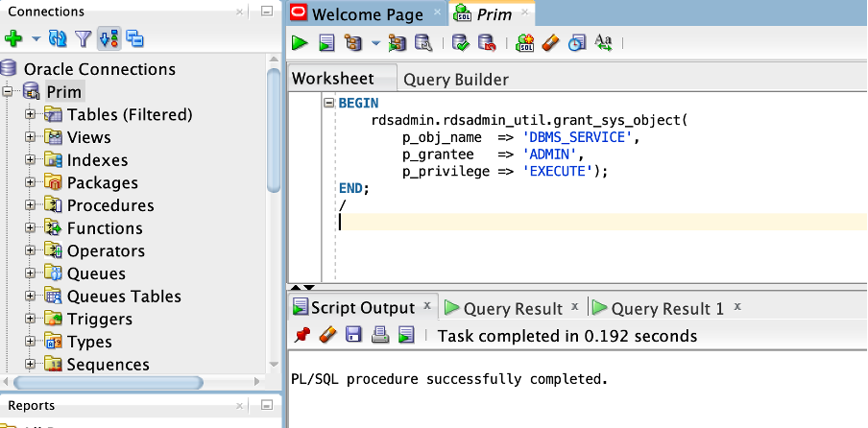868x428 pixels.
Task: Select the Triggers tree item
Action: pos(100,319)
